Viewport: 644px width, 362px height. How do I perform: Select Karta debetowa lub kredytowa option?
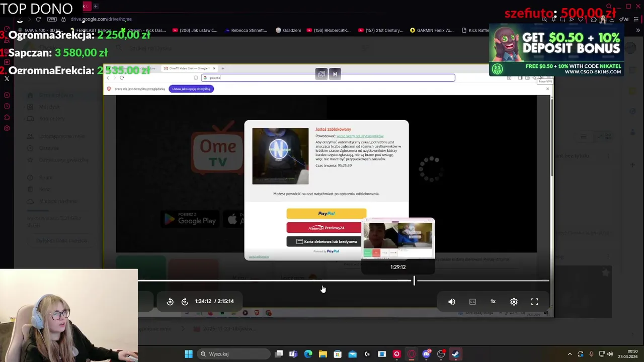tap(324, 241)
